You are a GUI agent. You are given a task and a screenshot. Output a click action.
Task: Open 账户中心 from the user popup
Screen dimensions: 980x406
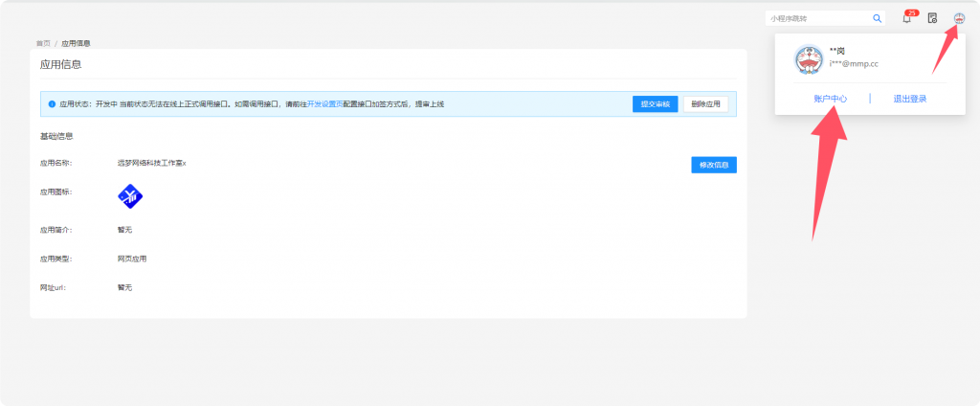tap(830, 99)
